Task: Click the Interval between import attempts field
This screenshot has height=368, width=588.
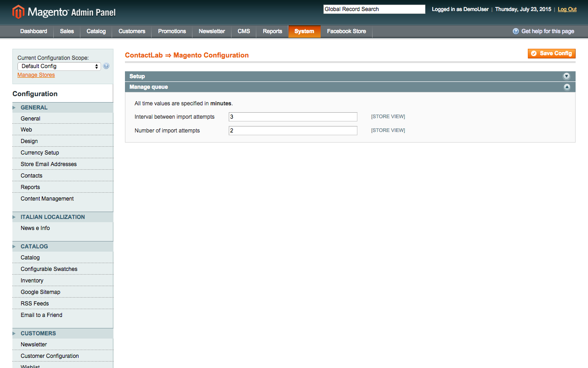Action: click(x=293, y=117)
